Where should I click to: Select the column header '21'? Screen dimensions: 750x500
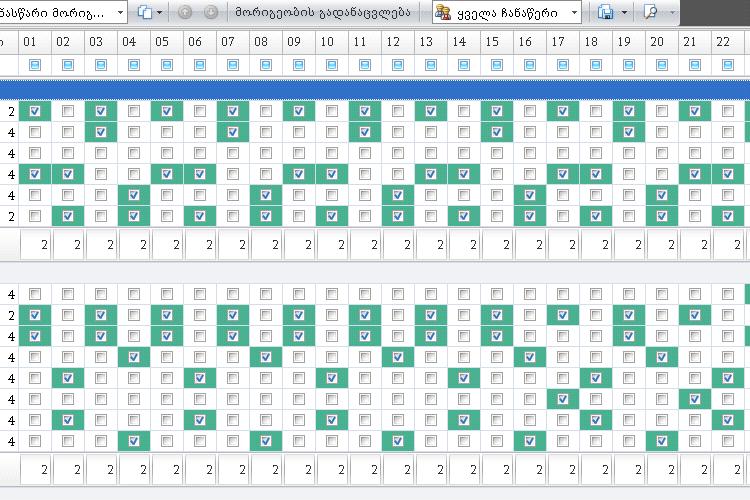[x=695, y=42]
